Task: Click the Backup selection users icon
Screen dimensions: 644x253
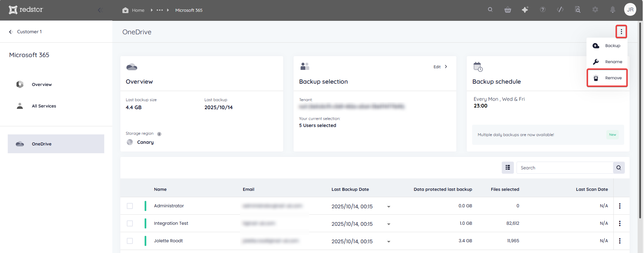Action: [305, 66]
